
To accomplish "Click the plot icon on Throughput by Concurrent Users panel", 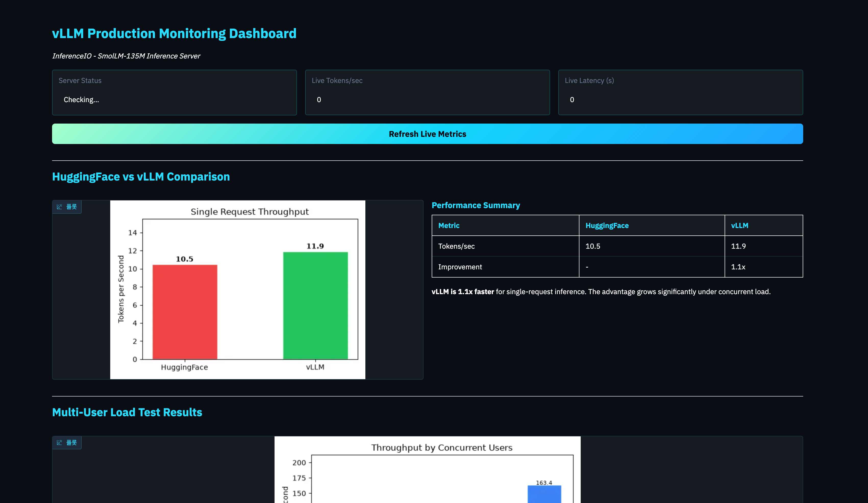I will 60,443.
